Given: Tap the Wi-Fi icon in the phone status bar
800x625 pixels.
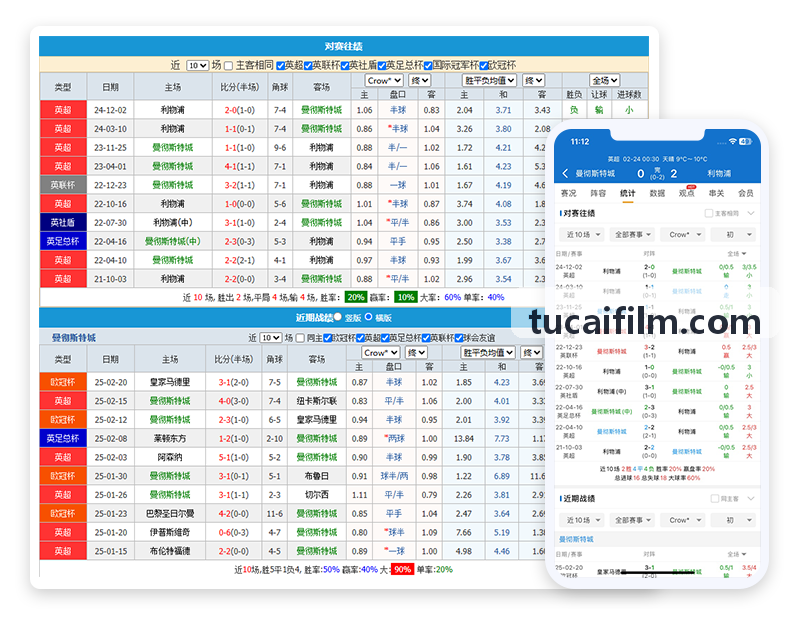Looking at the screenshot, I should 733,141.
